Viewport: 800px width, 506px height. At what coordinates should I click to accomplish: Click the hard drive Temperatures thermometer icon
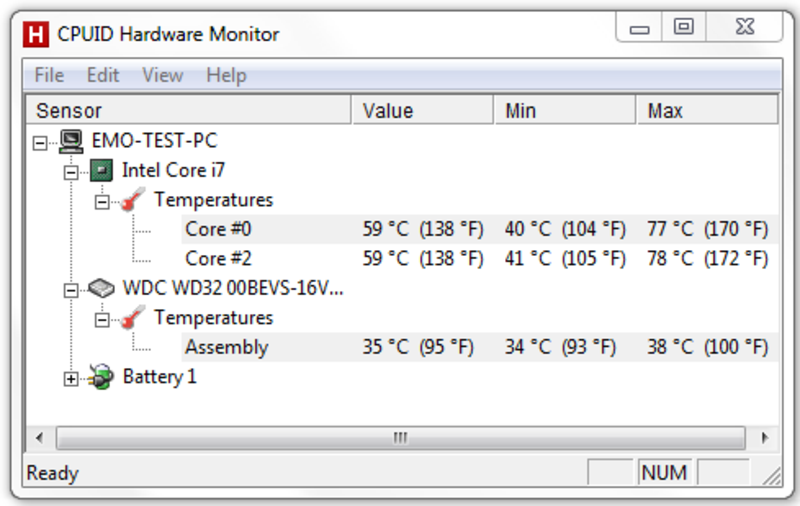click(133, 318)
